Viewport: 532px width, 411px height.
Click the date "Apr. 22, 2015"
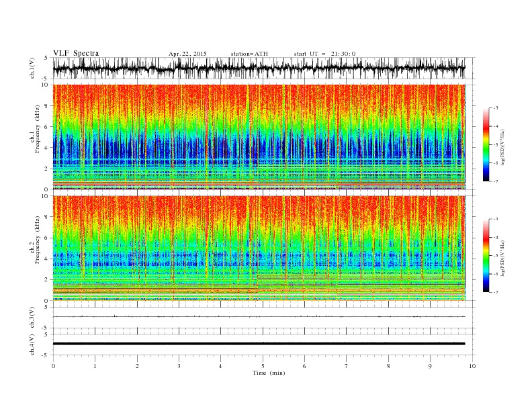click(x=187, y=54)
